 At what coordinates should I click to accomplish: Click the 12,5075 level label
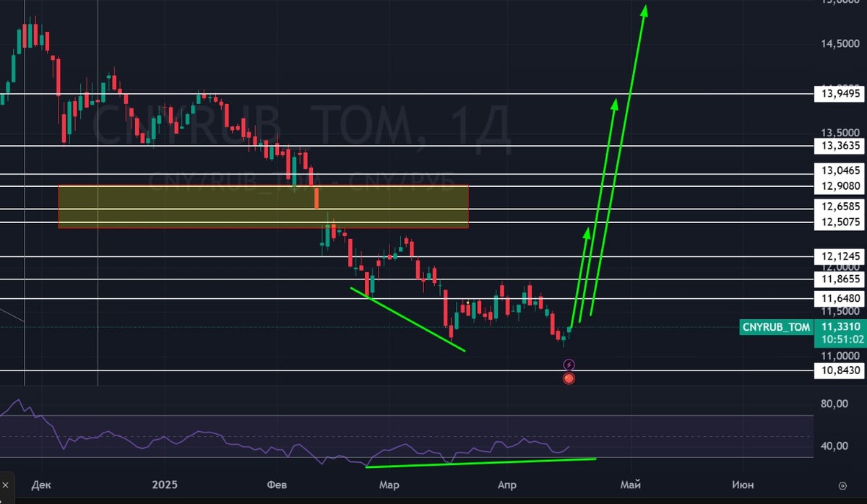tap(841, 222)
